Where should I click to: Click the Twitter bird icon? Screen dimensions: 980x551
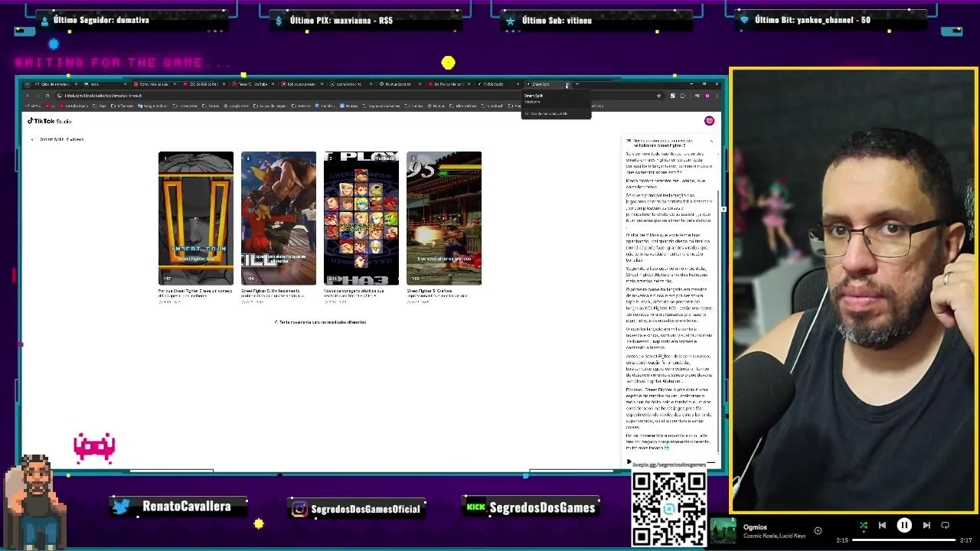click(x=121, y=507)
